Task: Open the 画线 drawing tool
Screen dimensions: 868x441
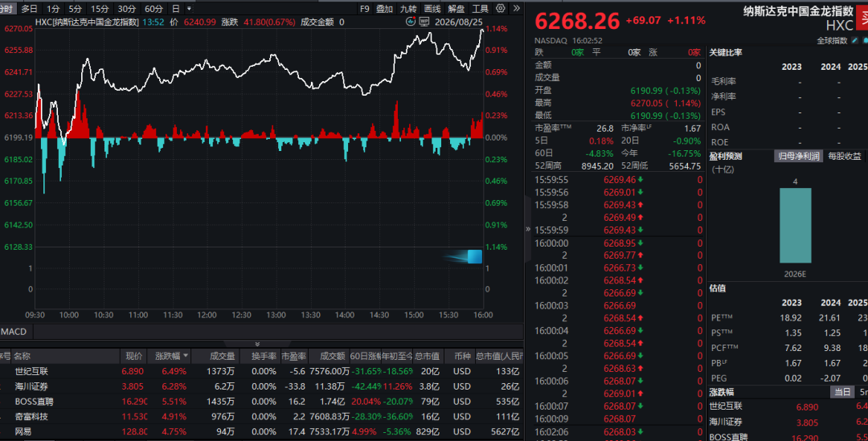Action: (x=432, y=8)
